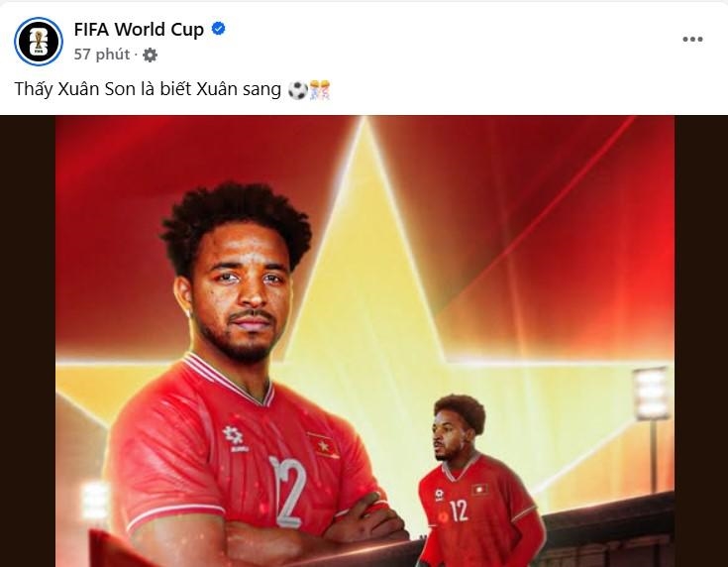
Task: Click the glowing floodlight on left side
Action: point(95,501)
